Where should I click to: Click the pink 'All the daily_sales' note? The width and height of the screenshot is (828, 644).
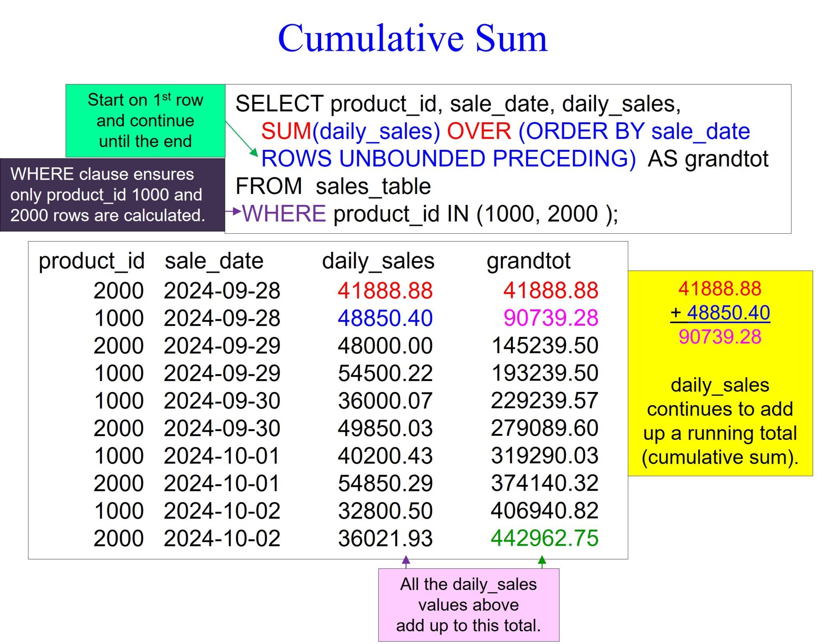coord(468,604)
